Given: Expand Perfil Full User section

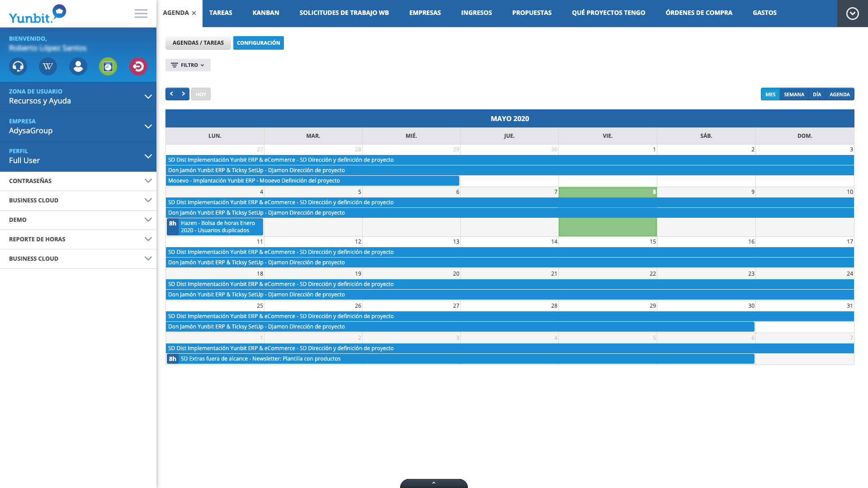Looking at the screenshot, I should (78, 156).
